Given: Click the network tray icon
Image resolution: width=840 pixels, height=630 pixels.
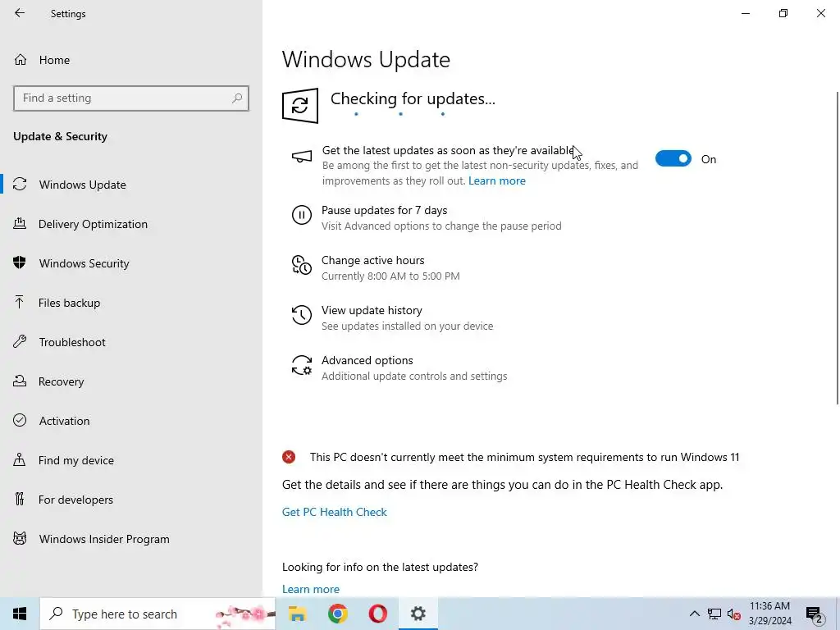Looking at the screenshot, I should 714,614.
